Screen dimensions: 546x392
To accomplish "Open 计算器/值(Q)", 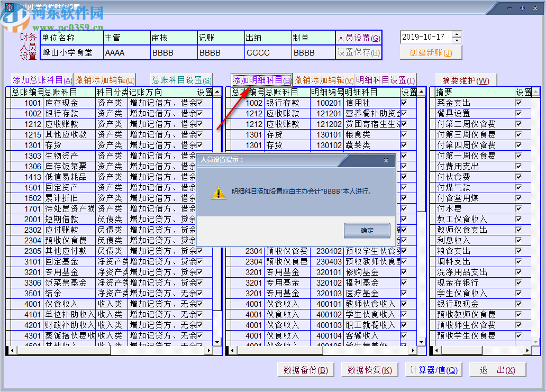I will tap(434, 370).
